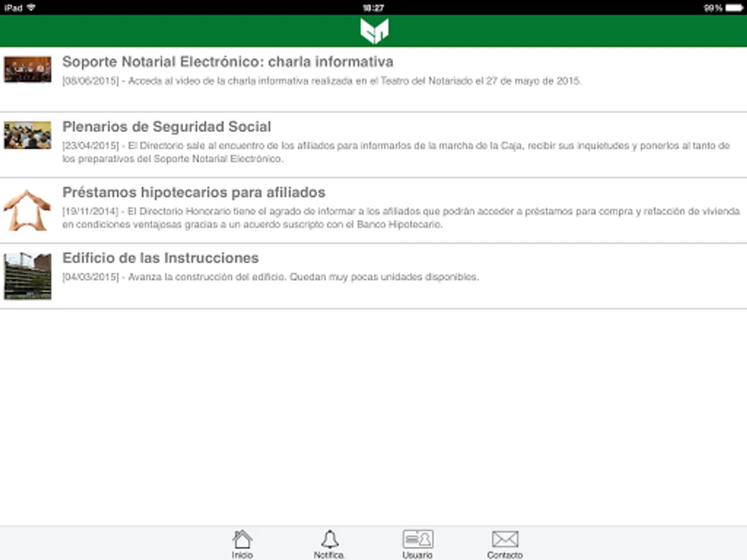Tap the 'Usuario' tab label
The height and width of the screenshot is (560, 747).
pyautogui.click(x=418, y=555)
